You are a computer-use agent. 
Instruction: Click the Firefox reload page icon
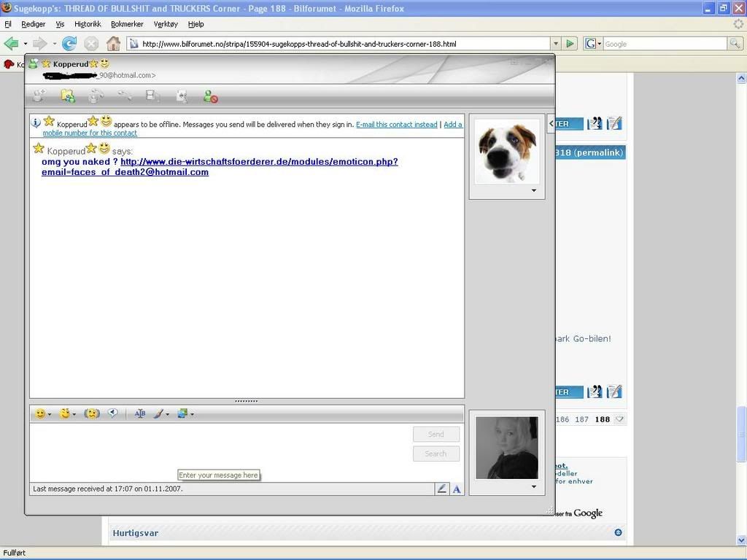pos(69,44)
